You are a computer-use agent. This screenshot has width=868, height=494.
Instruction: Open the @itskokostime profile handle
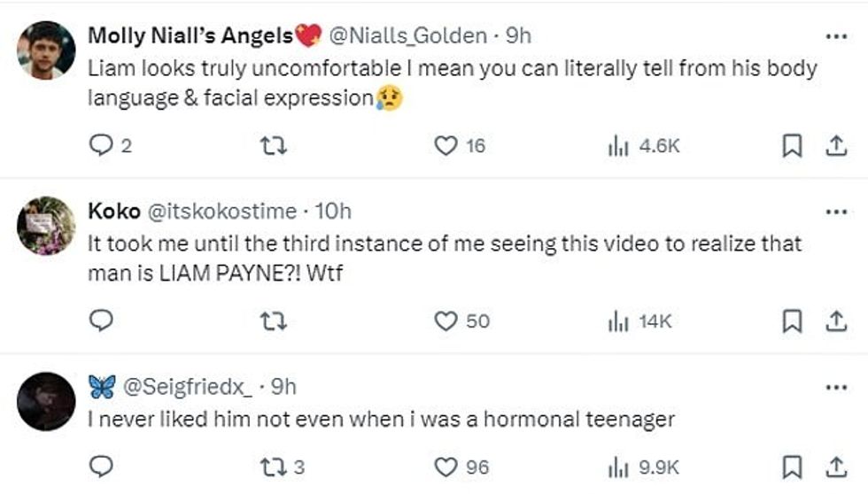point(222,212)
